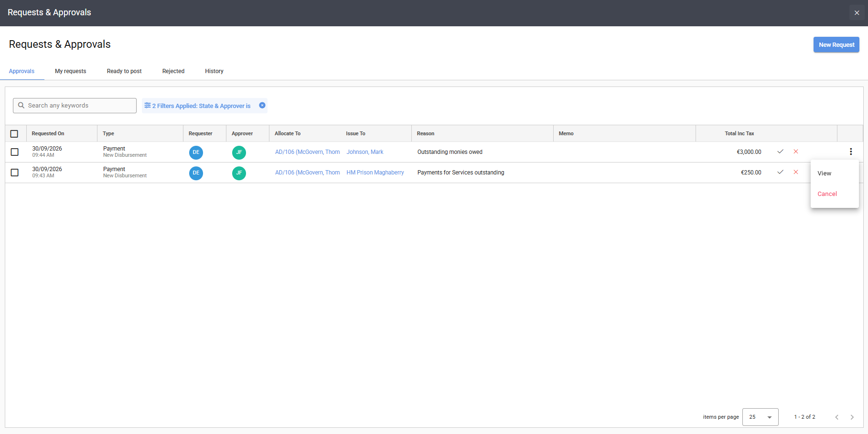Tick checkbox for the 09:43 AM request
Image resolution: width=868 pixels, height=434 pixels.
tap(15, 173)
